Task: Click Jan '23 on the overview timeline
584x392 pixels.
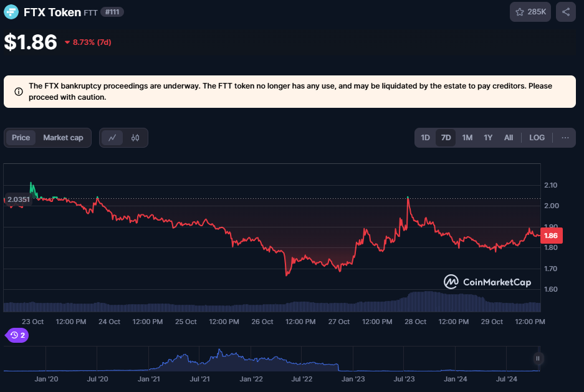Action: coord(353,379)
